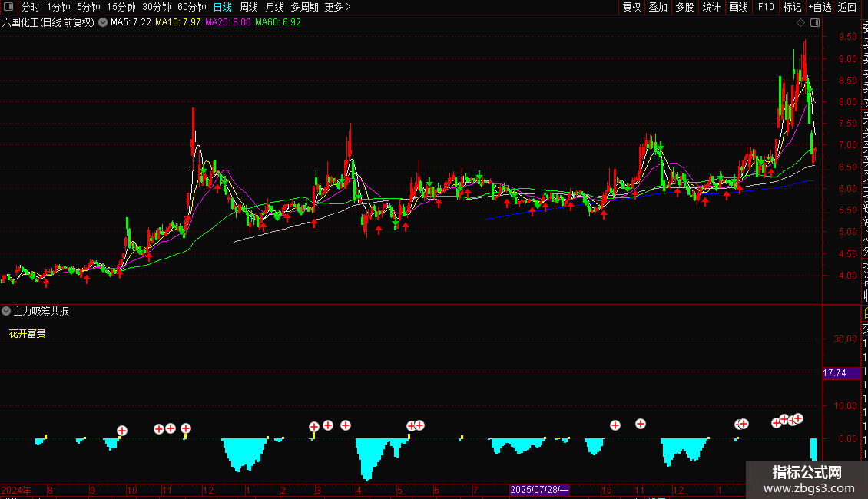The width and height of the screenshot is (868, 499).
Task: Click the diamond icon above the chart
Action: [800, 23]
